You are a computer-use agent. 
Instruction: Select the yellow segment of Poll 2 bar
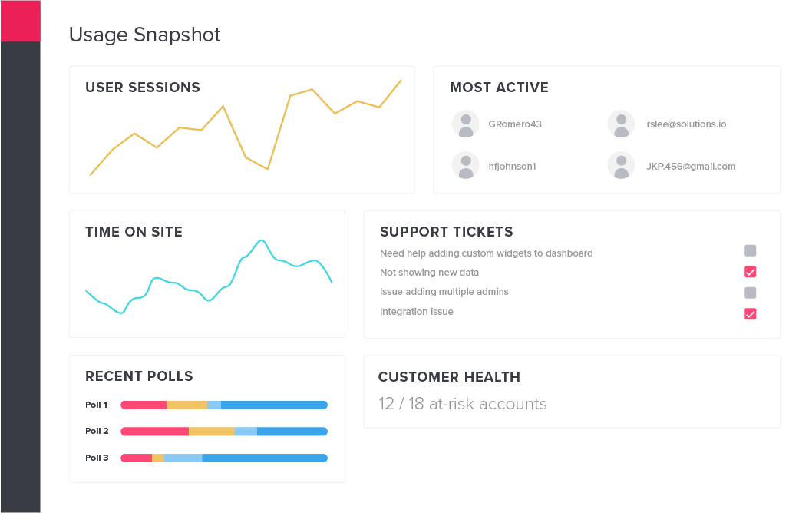click(x=212, y=431)
